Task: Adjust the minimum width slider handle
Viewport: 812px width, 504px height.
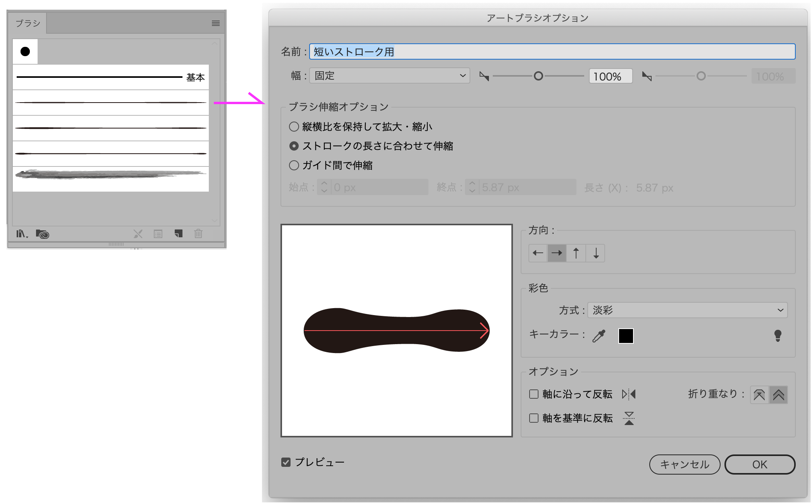Action: 538,76
